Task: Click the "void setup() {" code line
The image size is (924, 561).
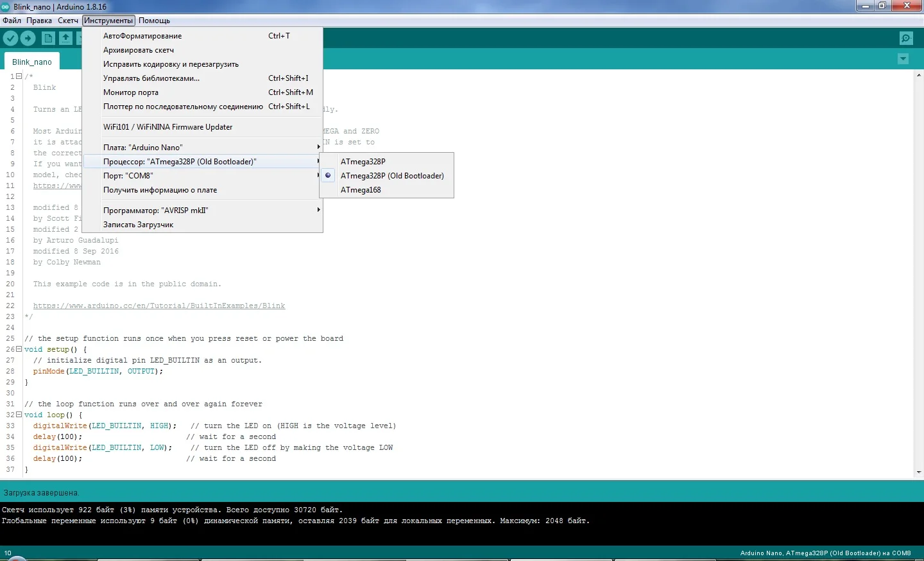Action: (55, 350)
